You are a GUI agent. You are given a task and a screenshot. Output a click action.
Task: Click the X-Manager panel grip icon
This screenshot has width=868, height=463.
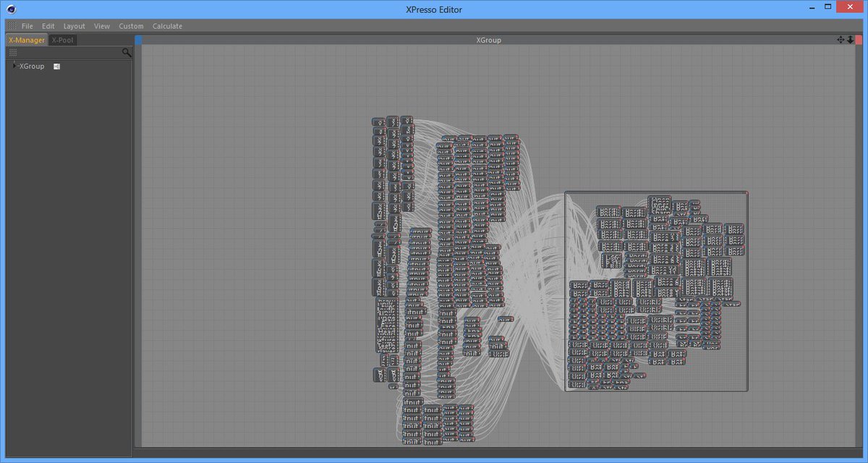13,53
